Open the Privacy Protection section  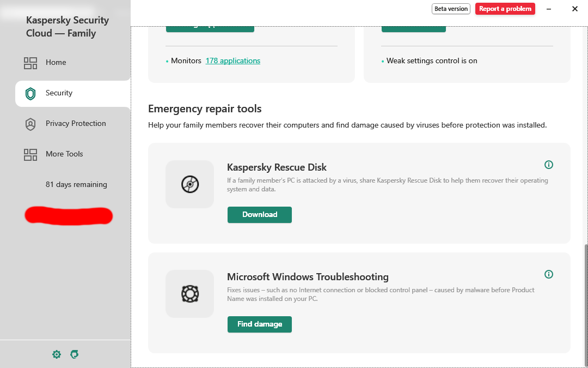point(75,124)
